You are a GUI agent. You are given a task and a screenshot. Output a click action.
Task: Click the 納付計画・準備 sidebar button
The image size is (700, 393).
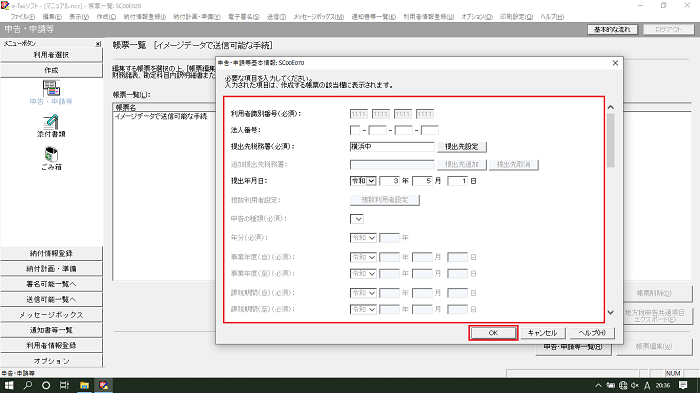pos(51,268)
